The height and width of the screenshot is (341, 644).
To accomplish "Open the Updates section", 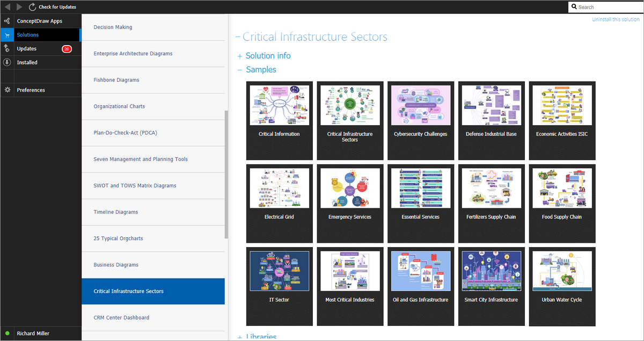I will 40,49.
